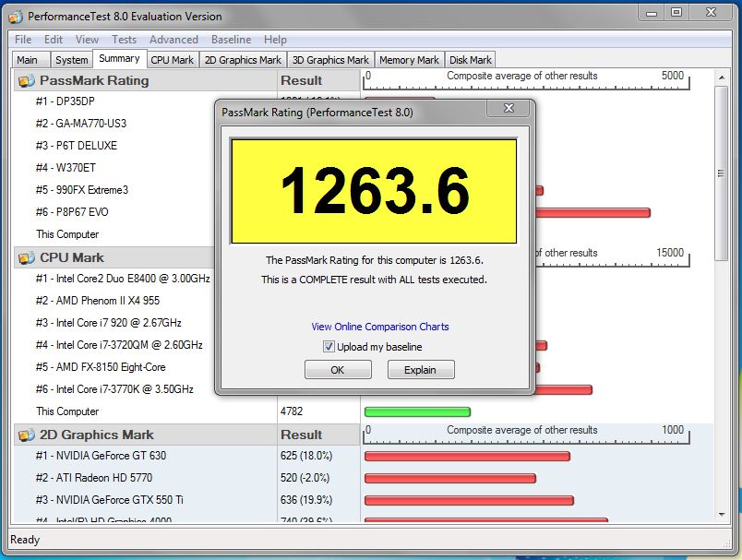Select Intel Core i7-3720QM row
The width and height of the screenshot is (742, 560).
pyautogui.click(x=119, y=345)
